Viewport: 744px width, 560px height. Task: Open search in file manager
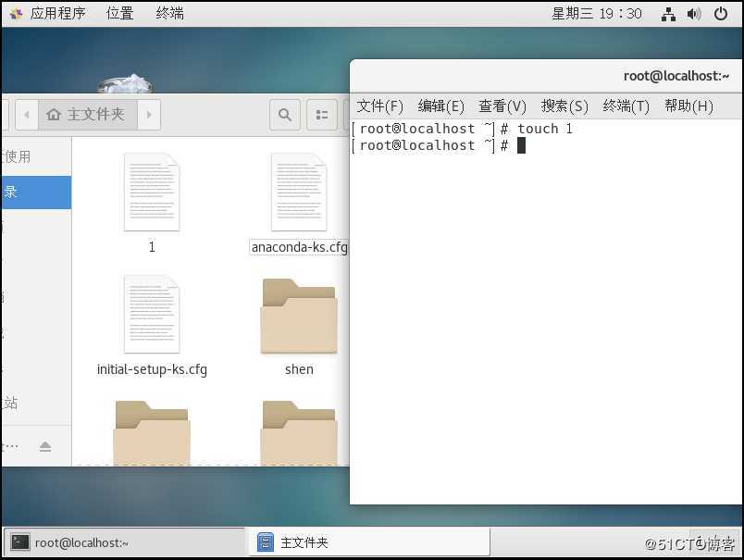point(285,115)
